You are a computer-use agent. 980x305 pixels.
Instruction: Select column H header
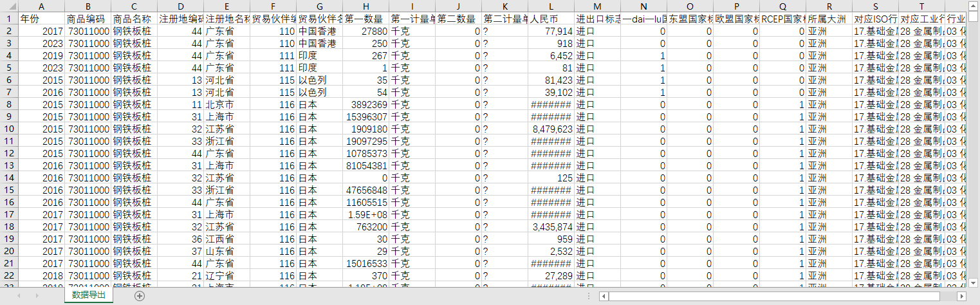365,5
